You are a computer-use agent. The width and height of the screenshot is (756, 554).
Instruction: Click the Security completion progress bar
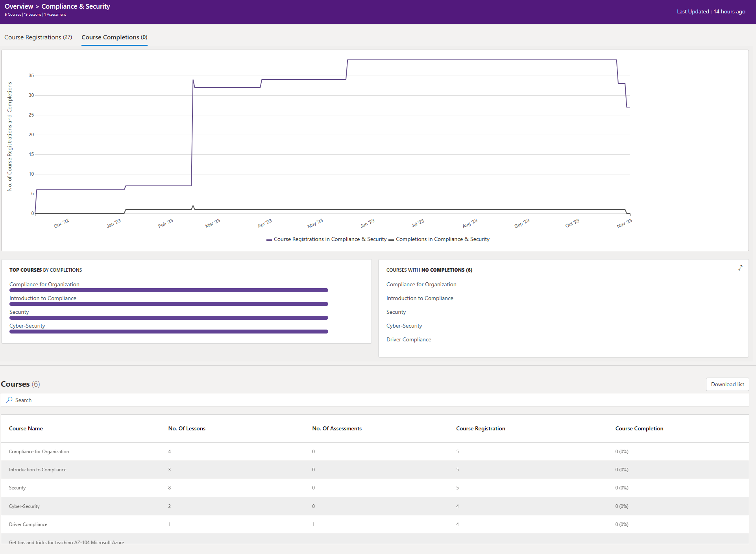tap(169, 318)
